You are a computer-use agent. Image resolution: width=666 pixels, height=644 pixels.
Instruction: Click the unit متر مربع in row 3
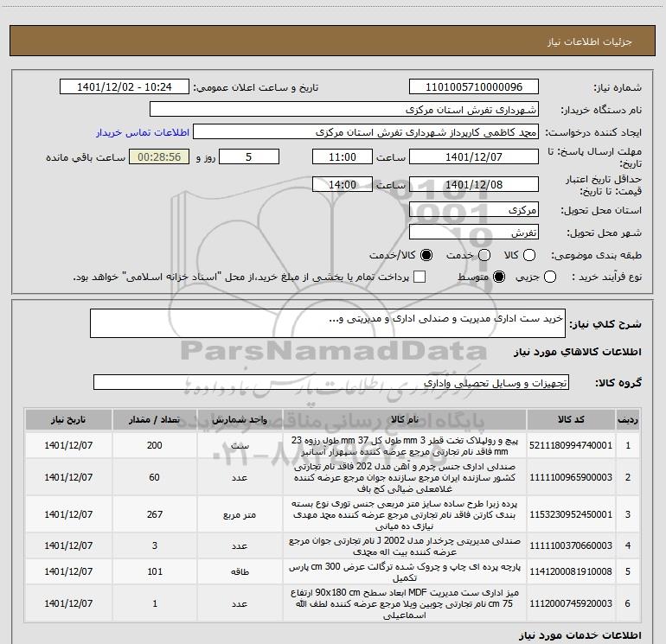tap(240, 515)
